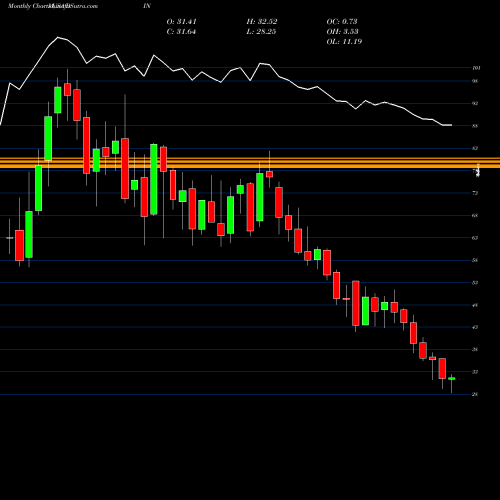This screenshot has height=500, width=500.
Task: Click the price axis label 73
Action: pos(475,193)
